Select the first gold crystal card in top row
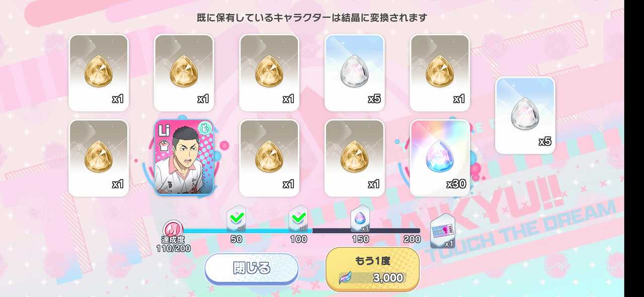This screenshot has width=644, height=297. (99, 72)
